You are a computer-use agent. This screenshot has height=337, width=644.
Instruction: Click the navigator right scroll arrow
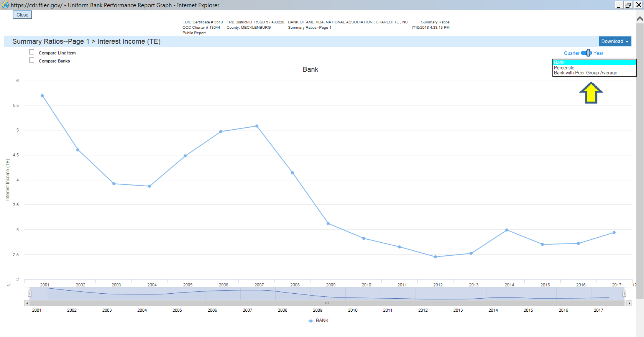tap(629, 303)
